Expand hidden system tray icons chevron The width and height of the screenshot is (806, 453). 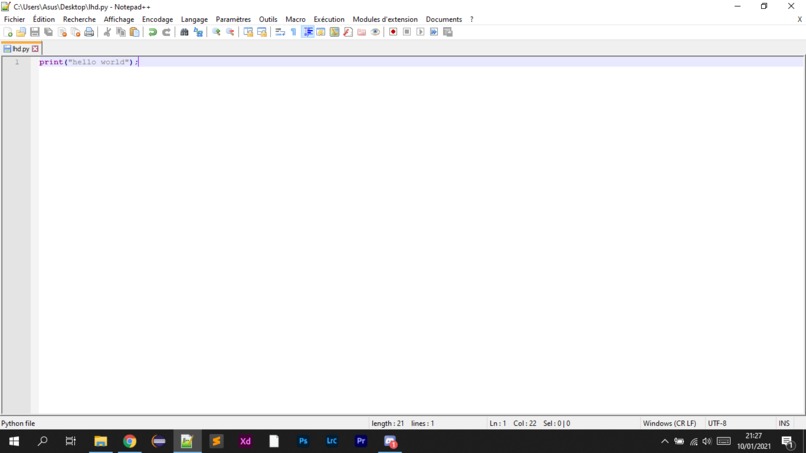[x=665, y=441]
